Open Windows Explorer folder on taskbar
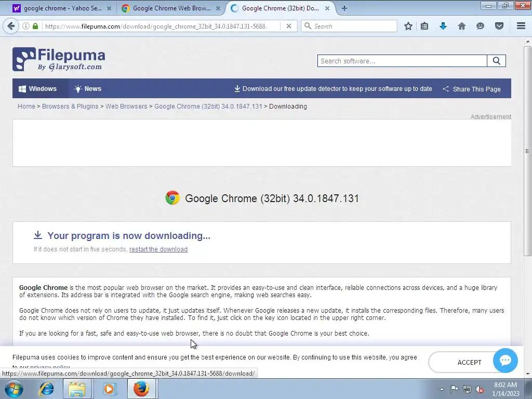This screenshot has height=399, width=532. 77,389
